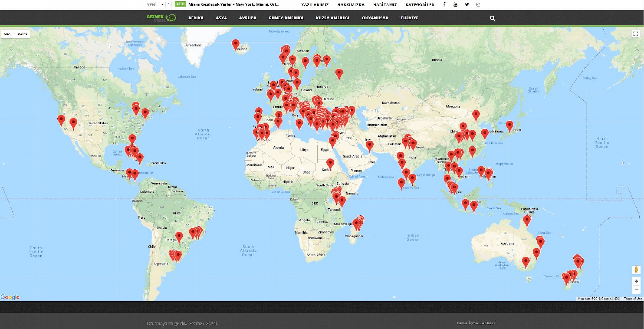The width and height of the screenshot is (644, 329).
Task: Show previous news ticker item
Action: click(163, 4)
